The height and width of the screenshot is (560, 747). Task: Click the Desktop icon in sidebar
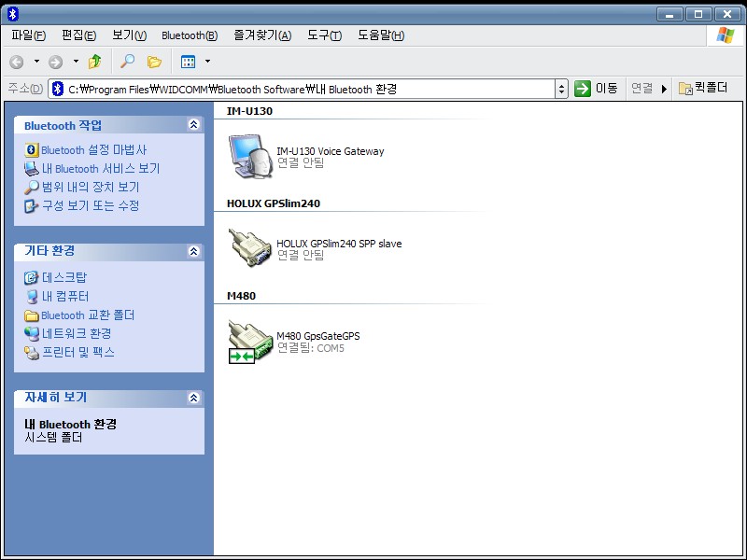click(31, 277)
